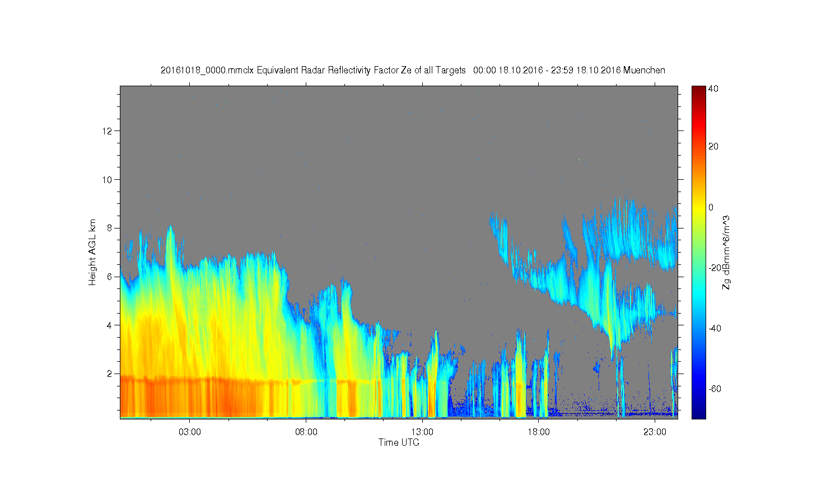Viewport: 840px width, 504px height.
Task: Click the height-axis tick label '4'
Action: pyautogui.click(x=111, y=325)
